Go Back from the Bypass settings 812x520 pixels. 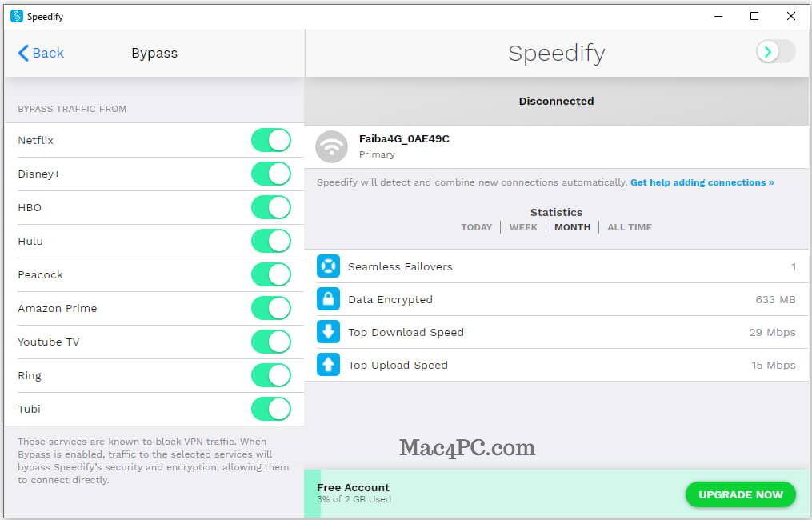41,53
